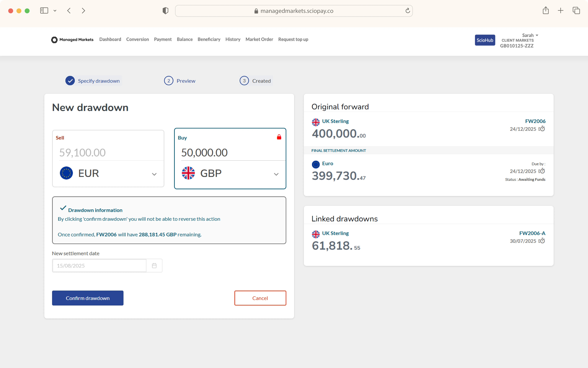Image resolution: width=588 pixels, height=368 pixels.
Task: Click Confirm drawdown button
Action: pyautogui.click(x=88, y=298)
